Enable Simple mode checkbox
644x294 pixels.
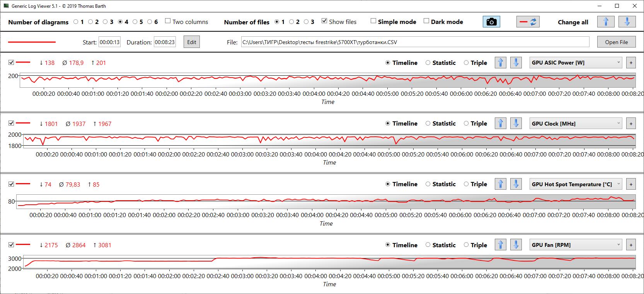pyautogui.click(x=373, y=21)
